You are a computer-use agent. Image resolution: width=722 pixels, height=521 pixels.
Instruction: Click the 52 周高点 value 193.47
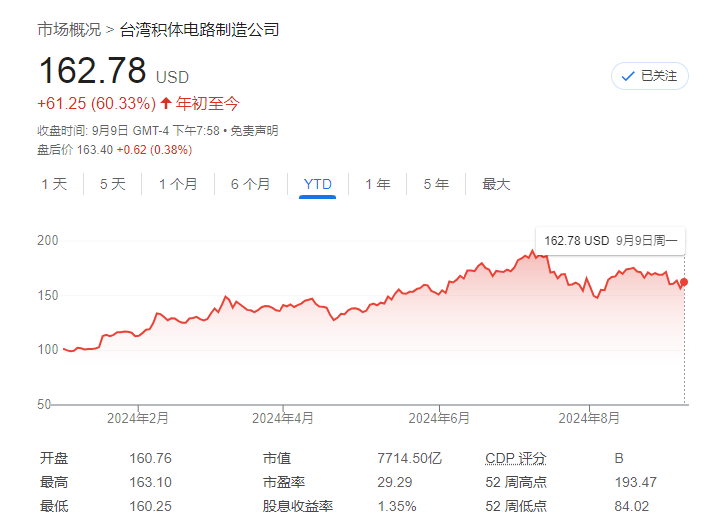(635, 482)
